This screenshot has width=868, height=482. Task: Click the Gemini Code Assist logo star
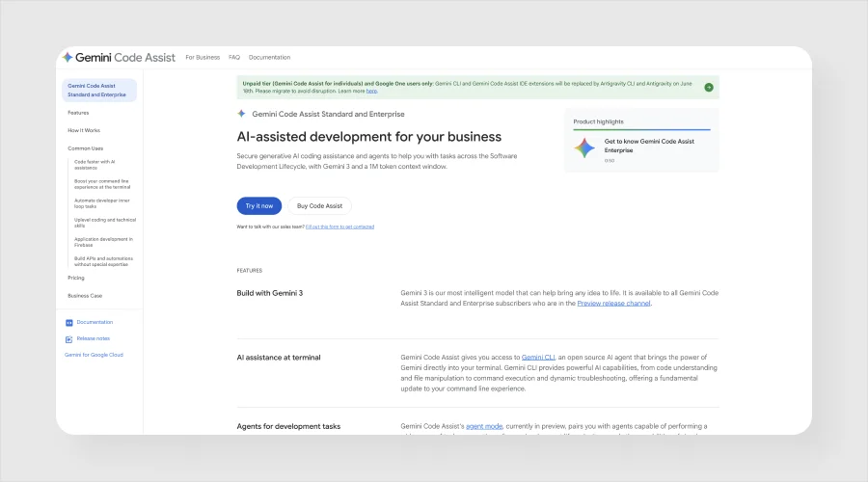coord(68,57)
